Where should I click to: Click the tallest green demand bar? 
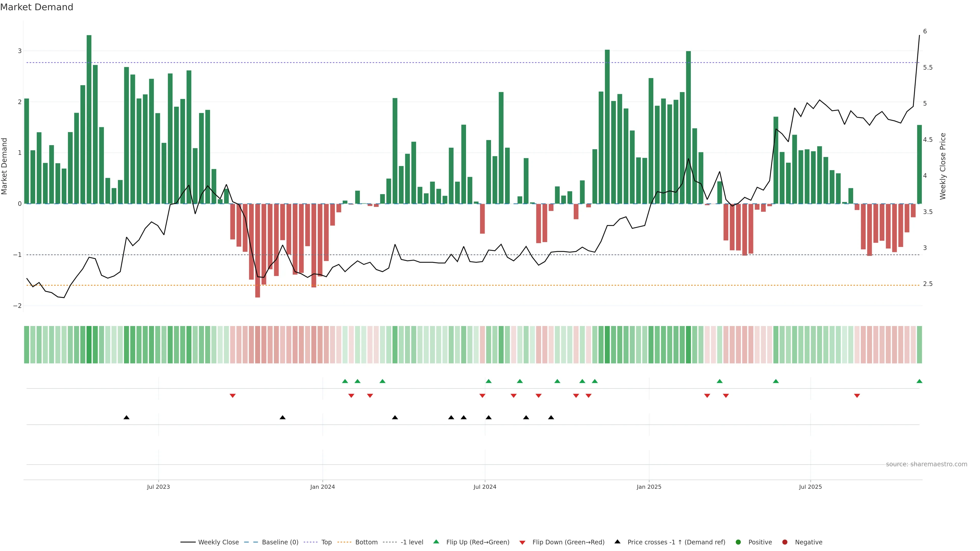[x=89, y=114]
